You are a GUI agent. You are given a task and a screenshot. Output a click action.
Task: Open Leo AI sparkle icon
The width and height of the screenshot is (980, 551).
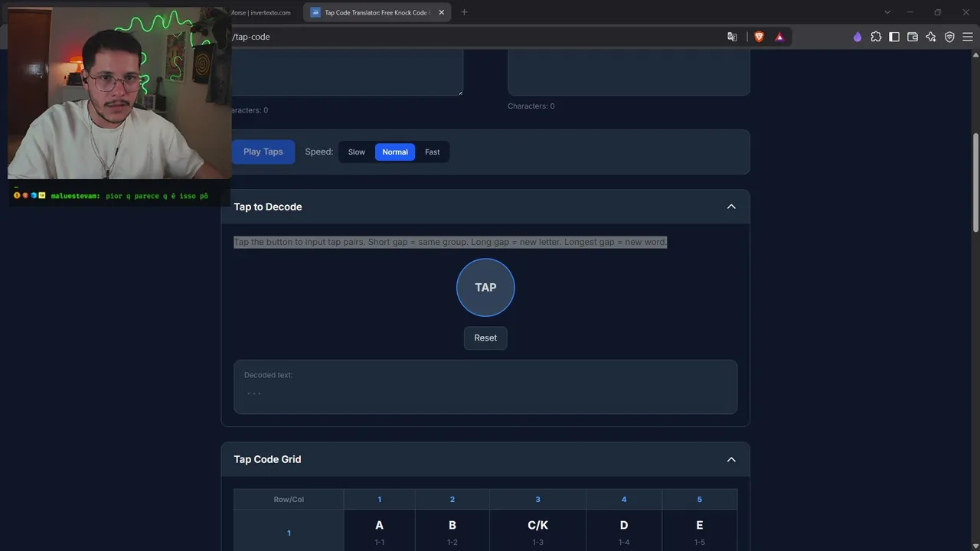click(x=931, y=37)
